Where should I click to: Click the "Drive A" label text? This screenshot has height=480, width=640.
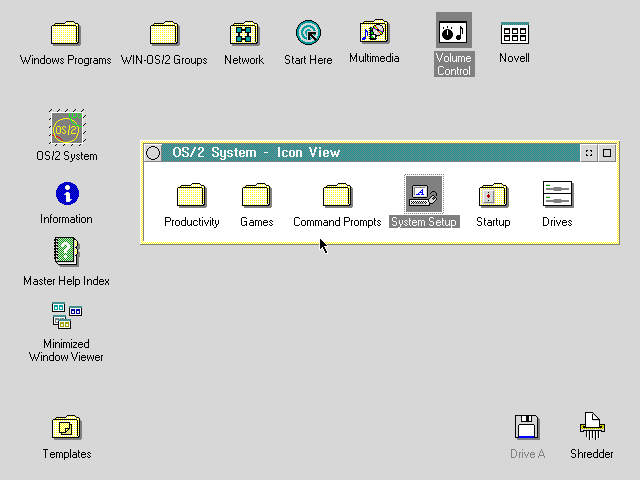pyautogui.click(x=527, y=454)
